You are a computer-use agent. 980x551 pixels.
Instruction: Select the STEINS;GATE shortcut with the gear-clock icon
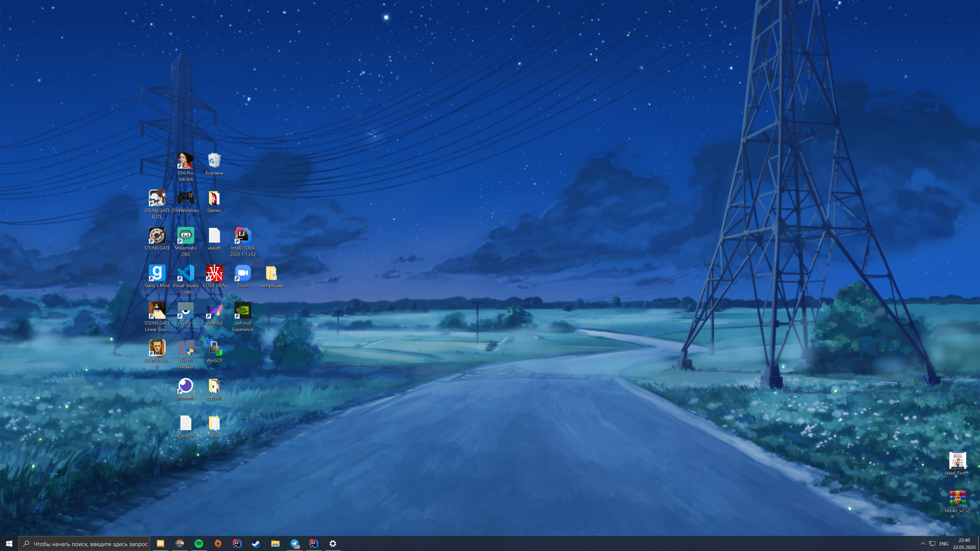click(x=157, y=239)
